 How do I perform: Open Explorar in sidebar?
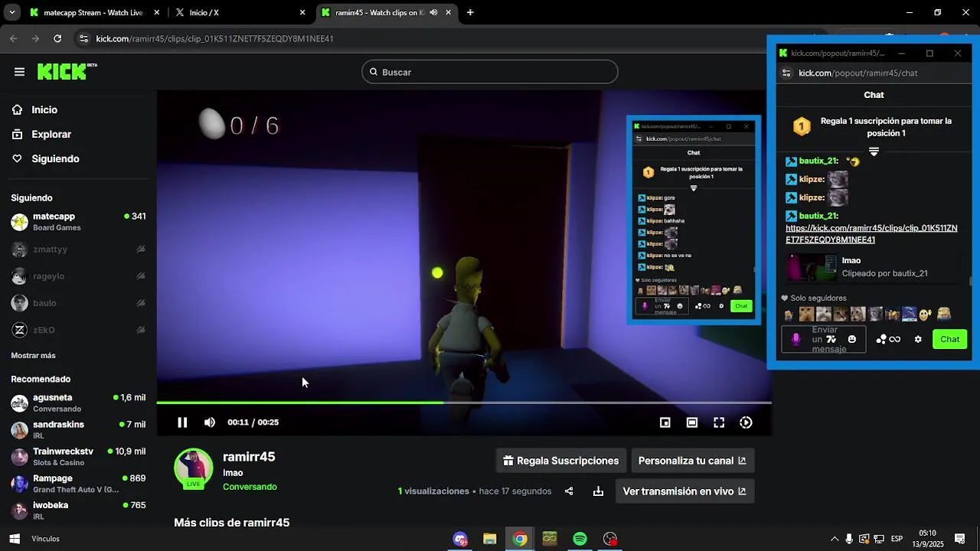click(x=51, y=135)
